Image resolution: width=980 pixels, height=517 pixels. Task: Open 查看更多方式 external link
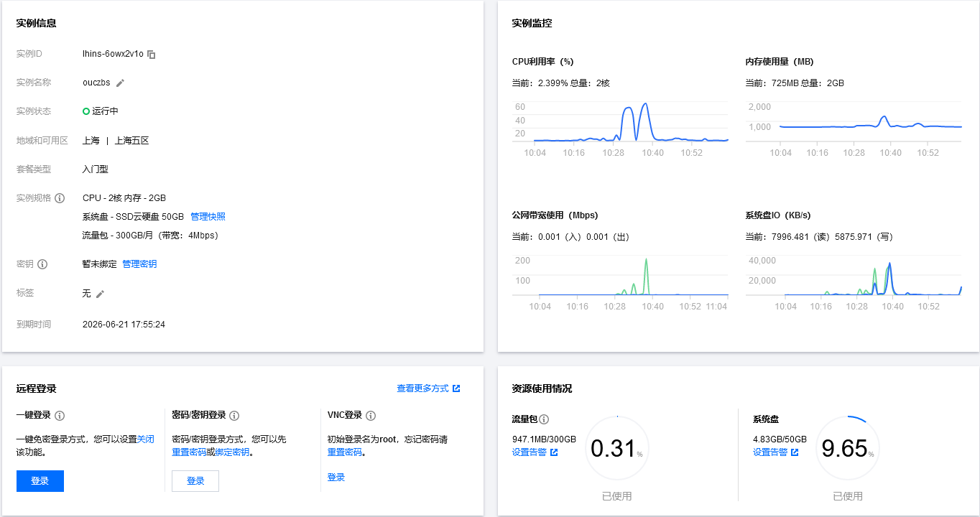point(428,388)
